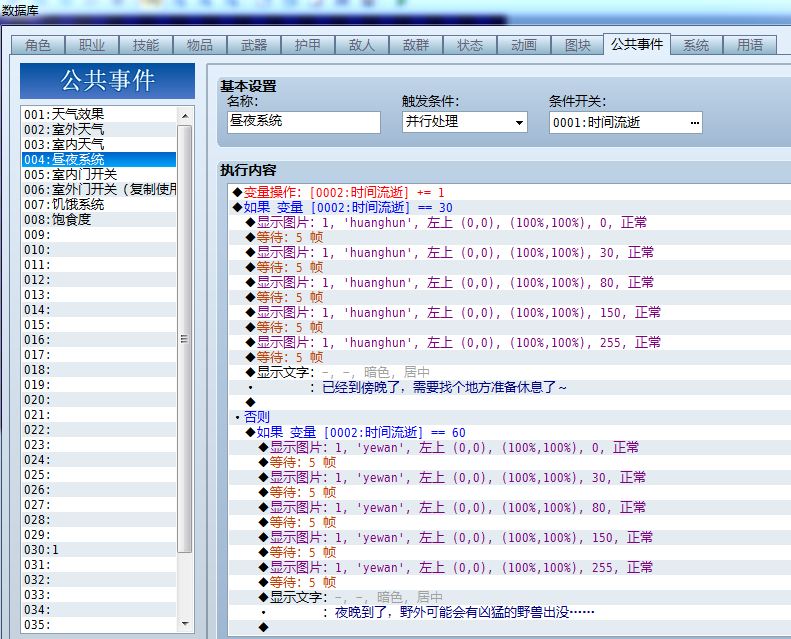Select event slot 030:1

99,550
